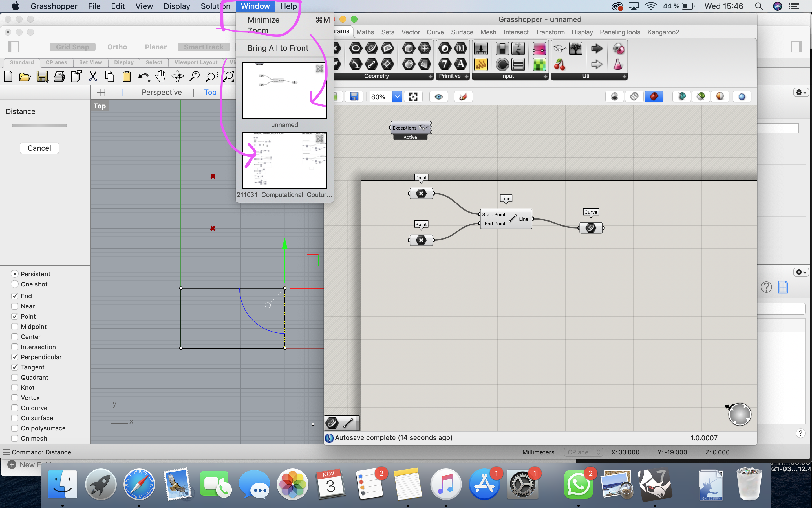Select the Circle parameter in Geometry panel

pyautogui.click(x=356, y=49)
